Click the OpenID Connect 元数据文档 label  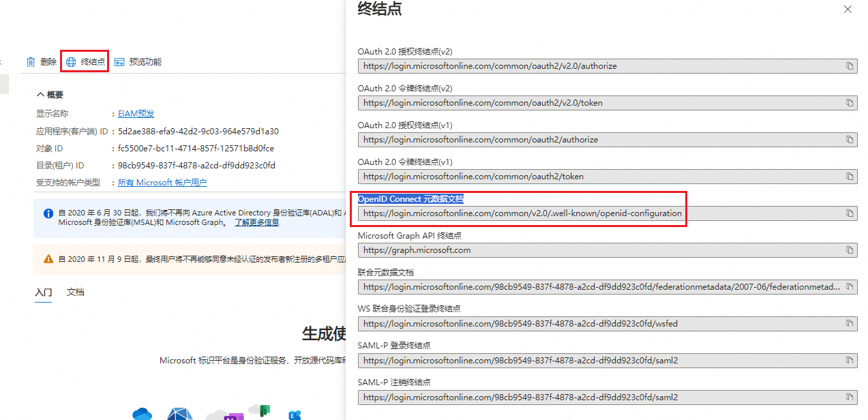410,199
